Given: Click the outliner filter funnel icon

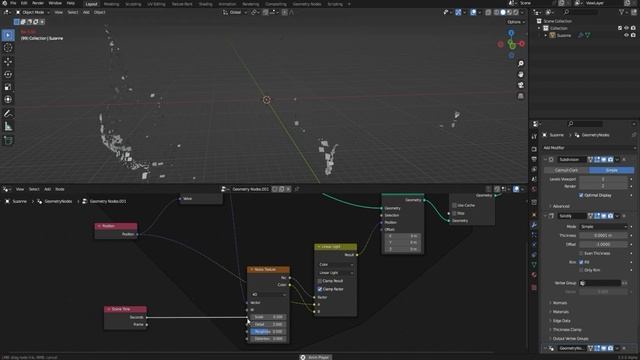Looking at the screenshot, I should pyautogui.click(x=622, y=13).
